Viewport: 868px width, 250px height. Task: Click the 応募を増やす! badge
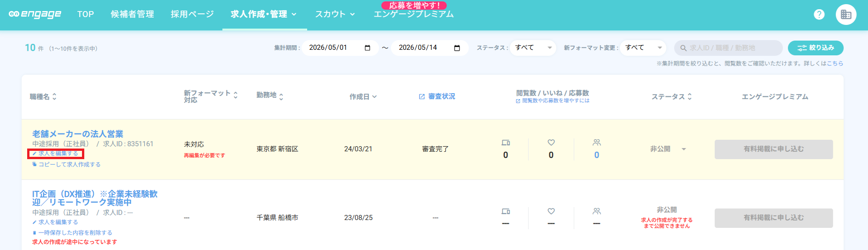point(414,6)
